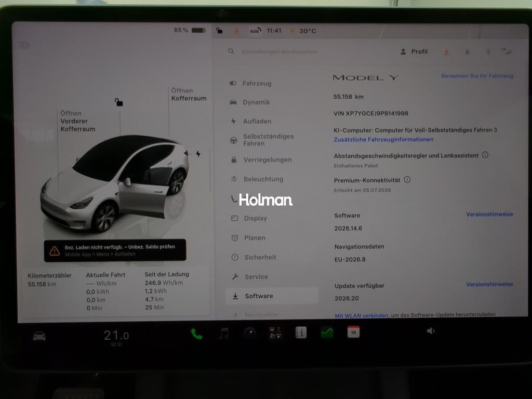Open the calendar app showing 19
532x399 pixels.
tap(353, 332)
